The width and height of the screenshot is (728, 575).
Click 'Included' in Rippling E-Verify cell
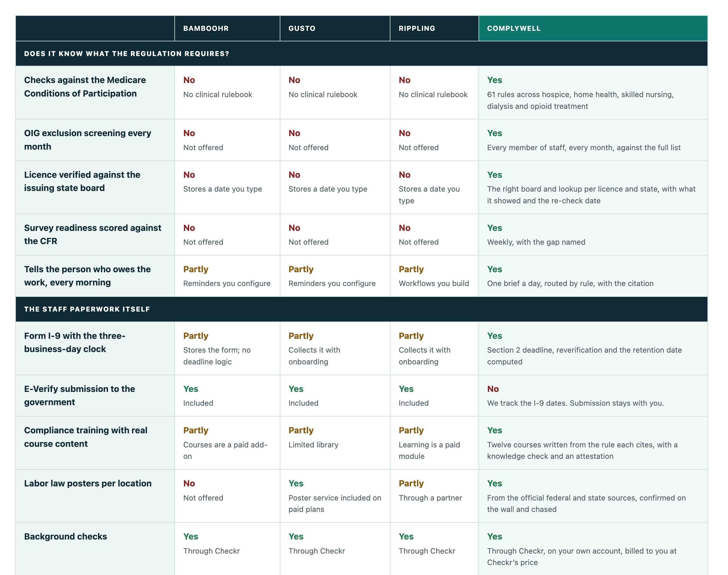(413, 403)
